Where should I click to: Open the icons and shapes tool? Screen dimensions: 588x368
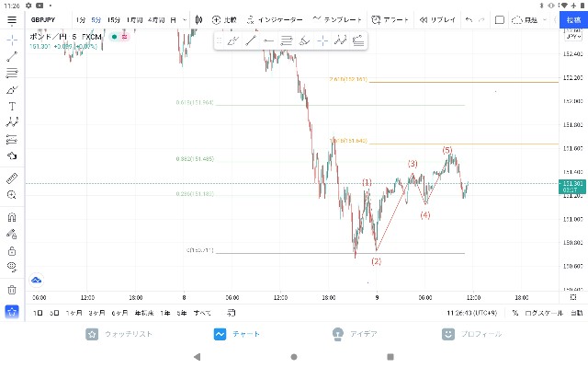(12, 155)
